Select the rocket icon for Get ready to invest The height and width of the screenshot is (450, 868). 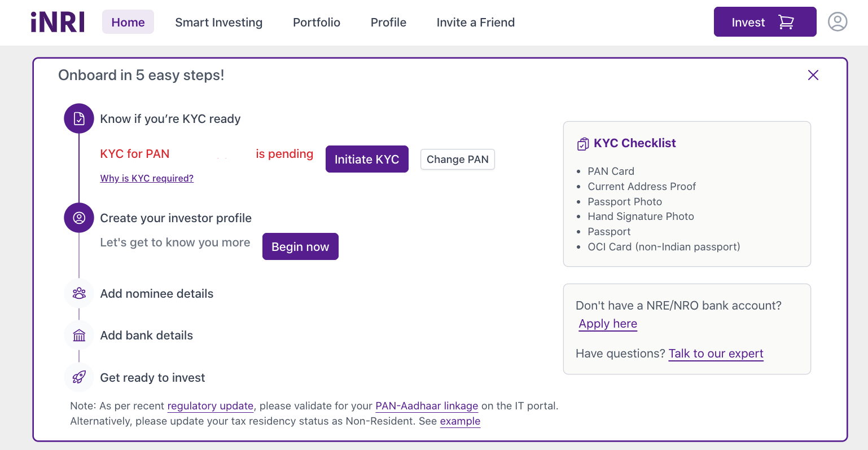(x=78, y=377)
